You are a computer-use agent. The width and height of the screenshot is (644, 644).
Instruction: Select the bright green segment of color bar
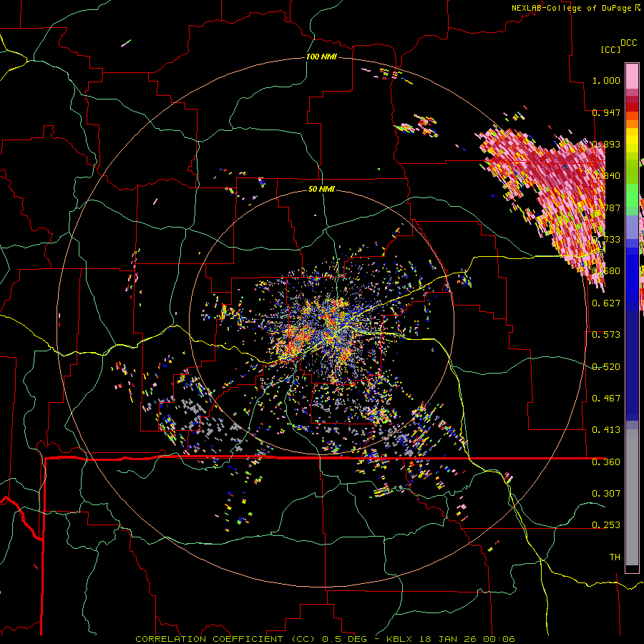(x=632, y=195)
